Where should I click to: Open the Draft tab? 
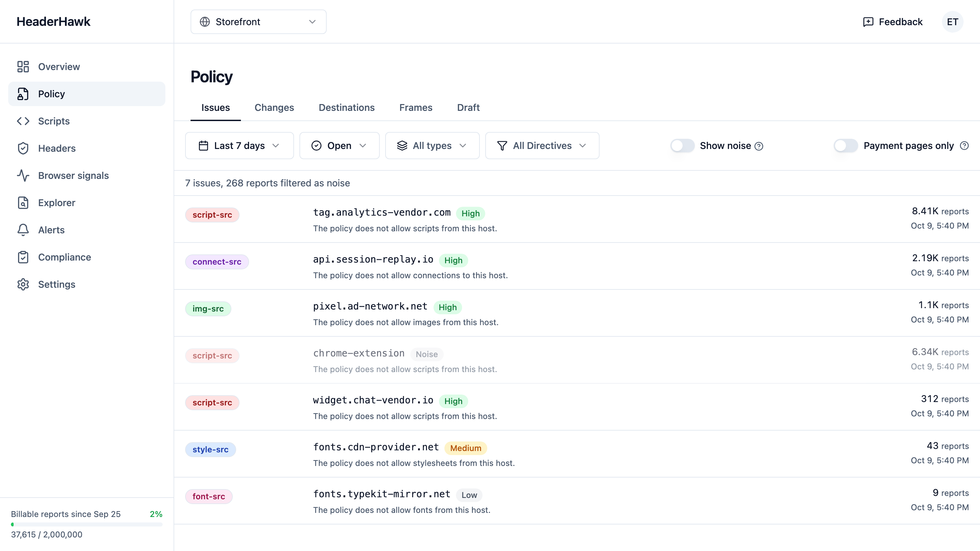468,107
